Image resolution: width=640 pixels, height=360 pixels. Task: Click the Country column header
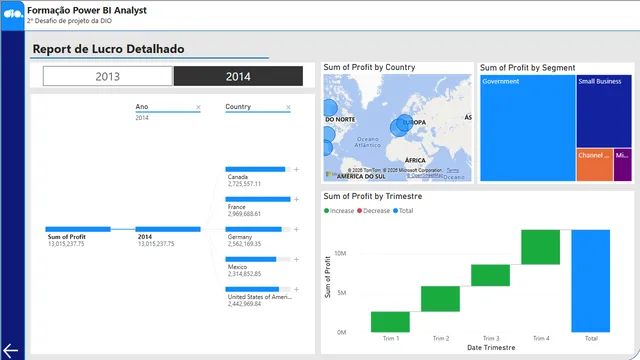[238, 107]
